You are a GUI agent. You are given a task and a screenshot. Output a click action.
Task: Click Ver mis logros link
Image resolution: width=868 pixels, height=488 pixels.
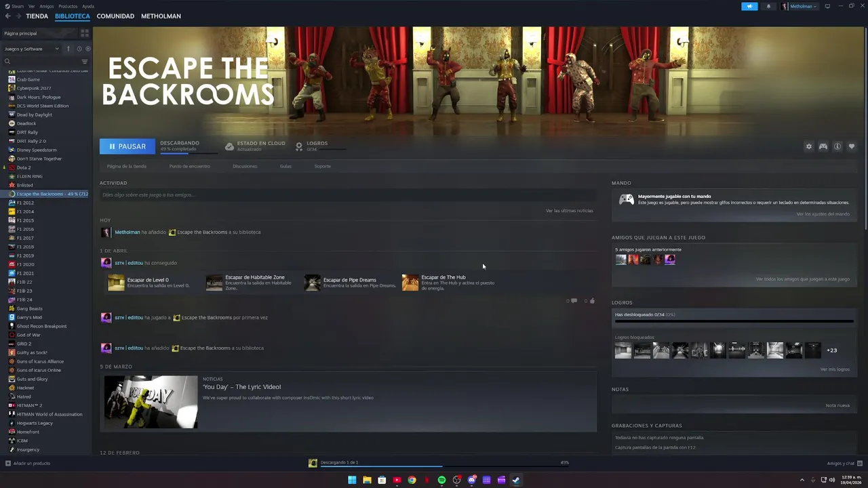tap(835, 369)
